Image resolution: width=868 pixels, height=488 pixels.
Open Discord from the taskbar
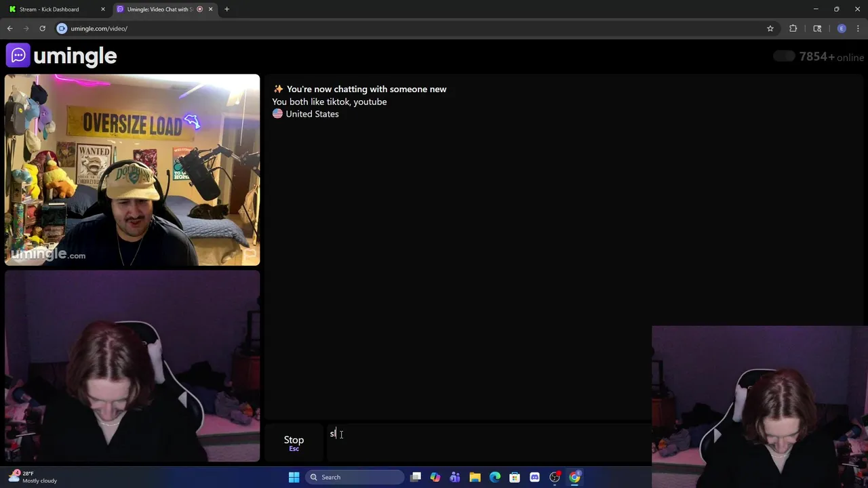(534, 477)
